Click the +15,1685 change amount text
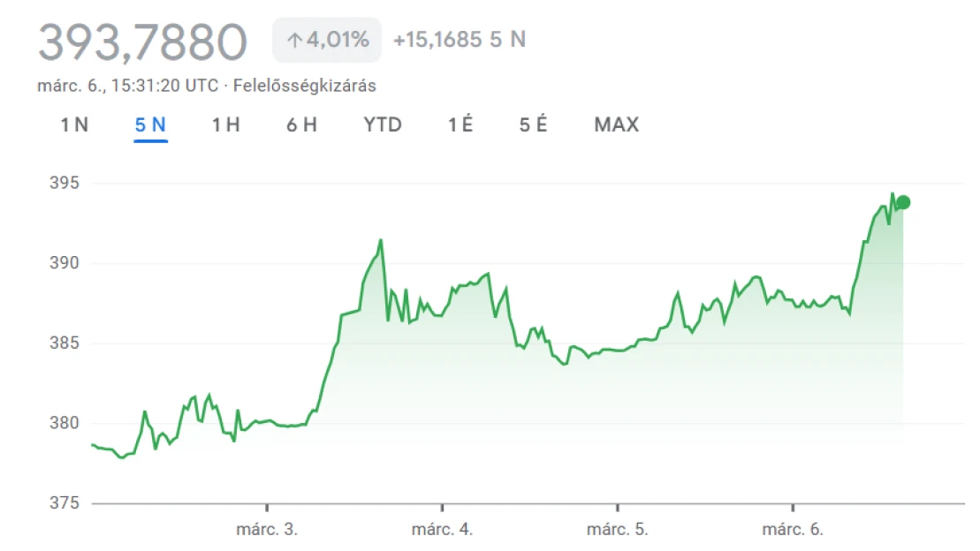The width and height of the screenshot is (980, 551). tap(437, 41)
